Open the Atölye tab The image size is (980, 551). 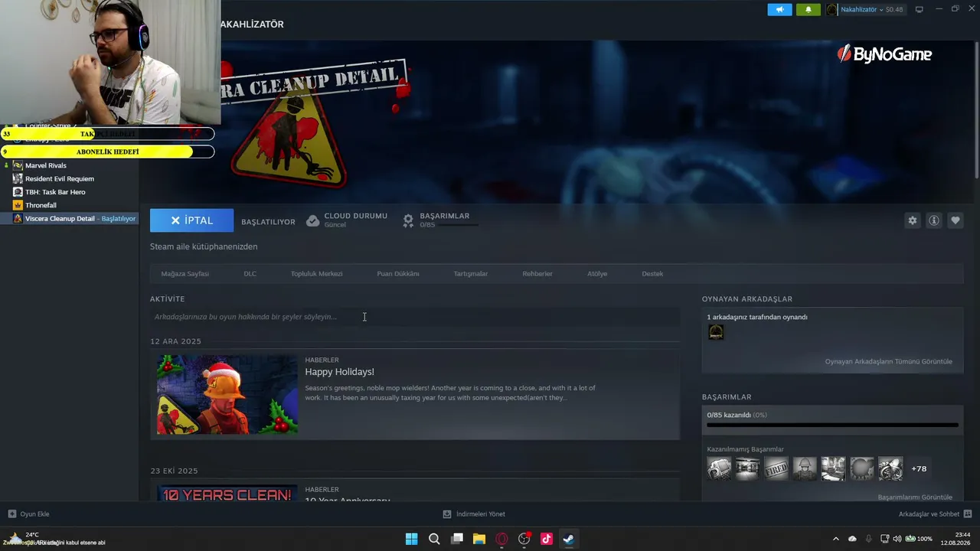click(x=597, y=274)
